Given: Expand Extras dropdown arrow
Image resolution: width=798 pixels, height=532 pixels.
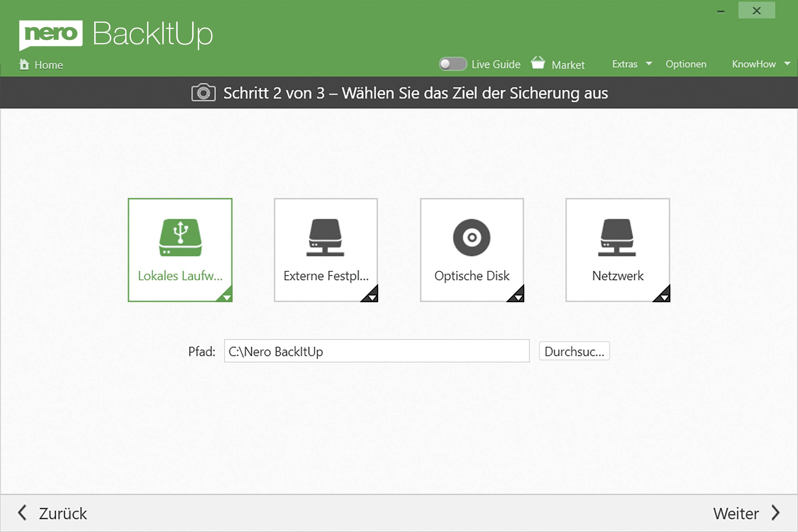Looking at the screenshot, I should 649,64.
